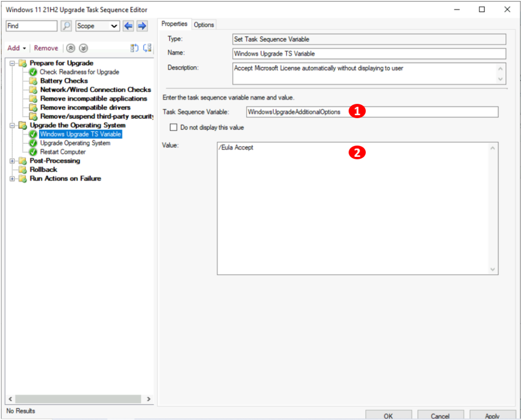Screen dimensions: 521x420
Task: Click the Cancel button
Action: pos(440,416)
